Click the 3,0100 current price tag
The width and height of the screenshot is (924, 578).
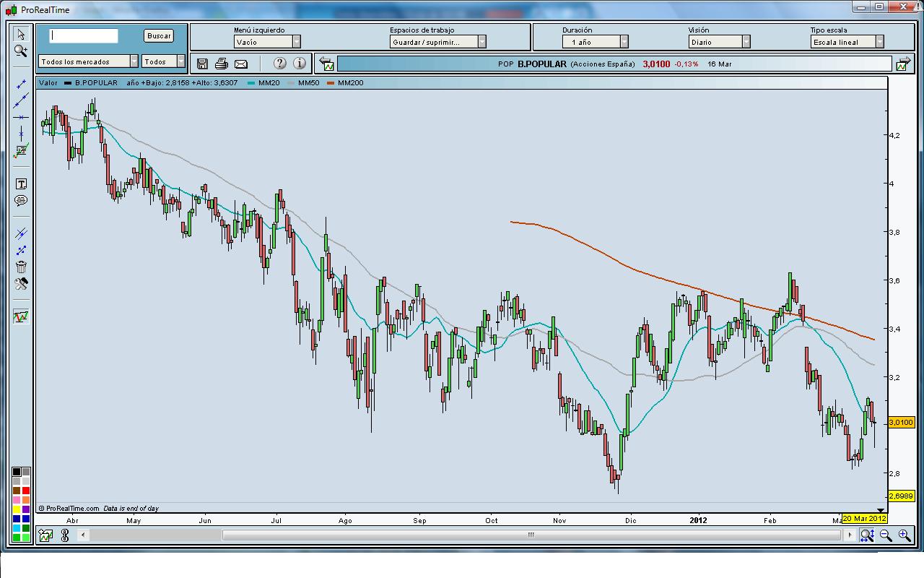tap(902, 422)
